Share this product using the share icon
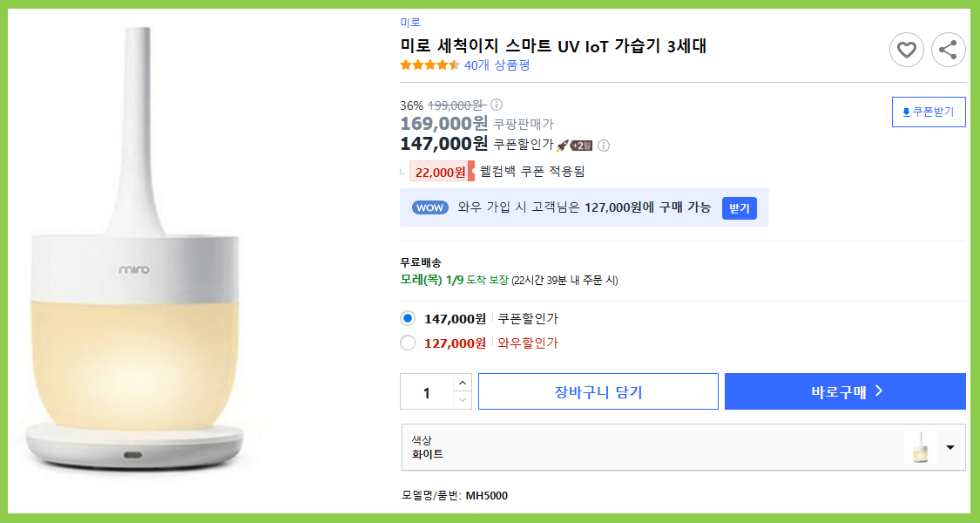Screen dimensions: 980x523 pos(948,50)
